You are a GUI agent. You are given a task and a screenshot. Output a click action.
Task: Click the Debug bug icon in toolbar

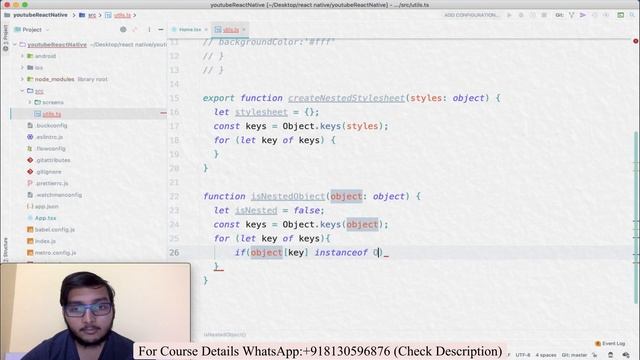coord(521,15)
